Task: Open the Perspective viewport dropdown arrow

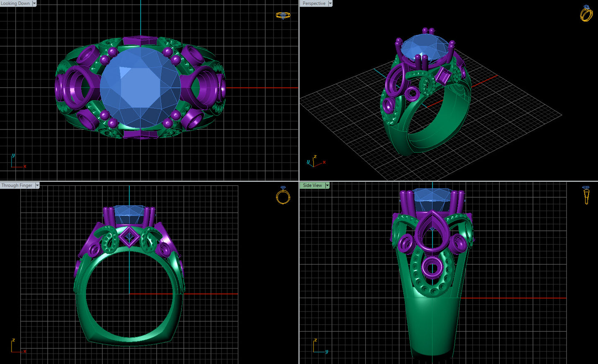Action: point(330,3)
